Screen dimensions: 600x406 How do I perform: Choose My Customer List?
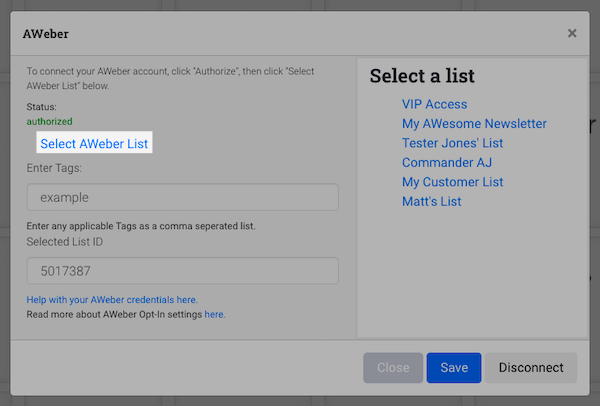(452, 182)
